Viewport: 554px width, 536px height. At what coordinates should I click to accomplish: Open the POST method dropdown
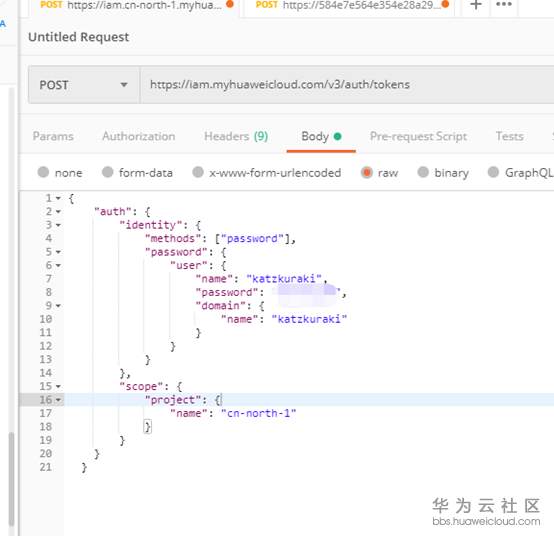click(84, 85)
